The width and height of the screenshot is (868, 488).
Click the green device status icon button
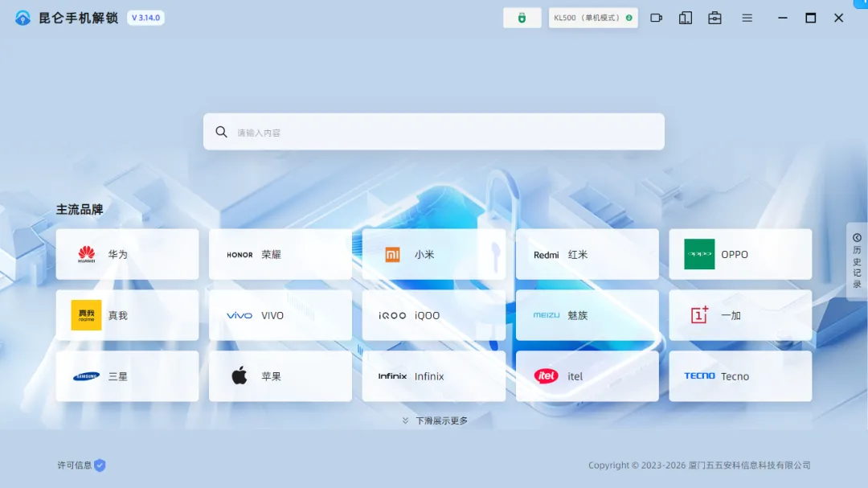(x=522, y=18)
